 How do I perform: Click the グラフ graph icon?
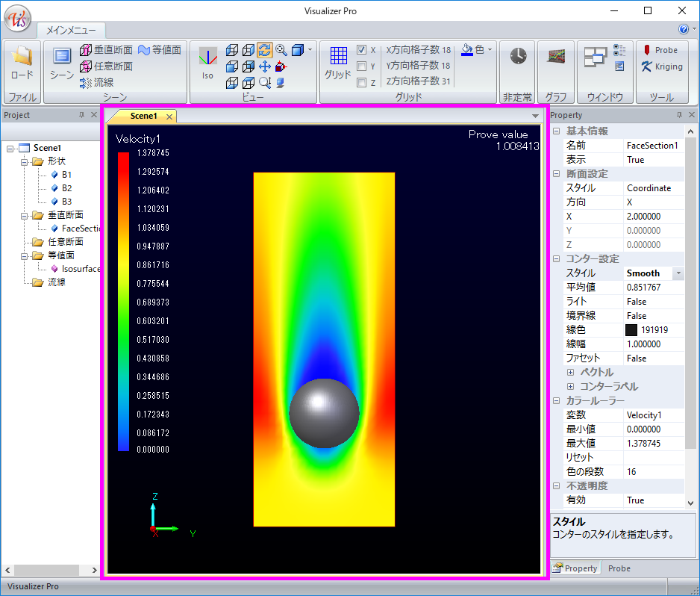click(x=555, y=57)
